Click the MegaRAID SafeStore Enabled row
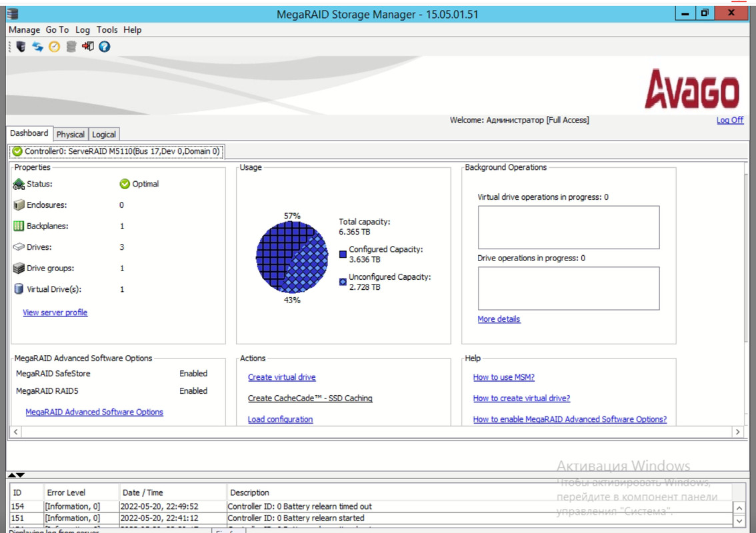Viewport: 756px width, 533px height. (x=112, y=374)
